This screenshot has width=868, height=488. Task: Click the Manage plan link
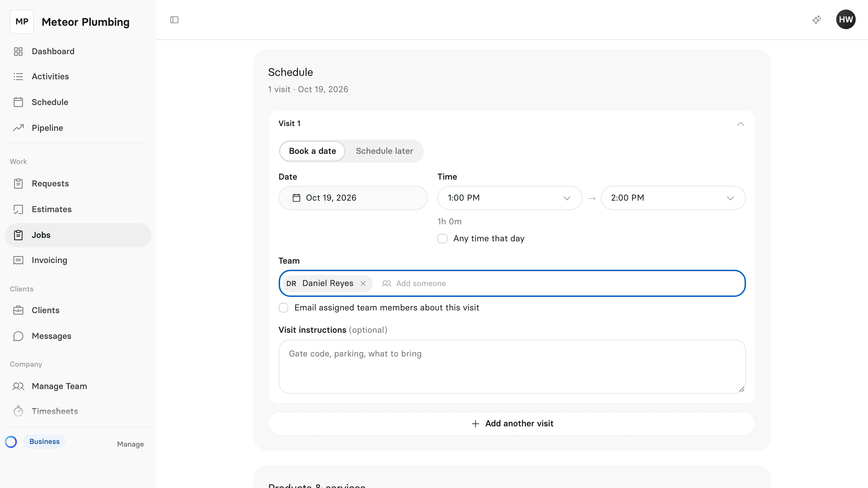130,444
